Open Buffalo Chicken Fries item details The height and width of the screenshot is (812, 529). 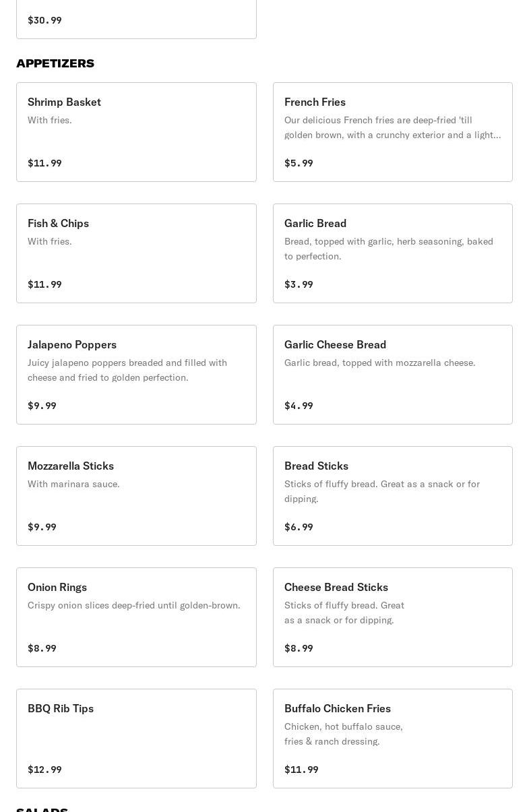click(392, 739)
